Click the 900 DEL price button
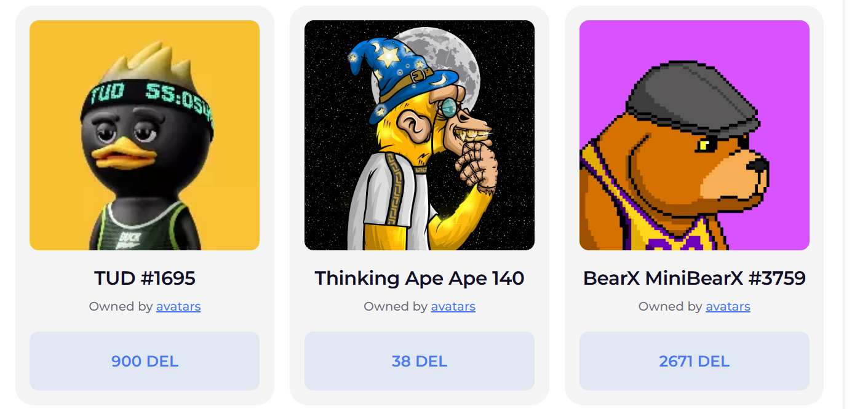The width and height of the screenshot is (868, 409). (x=145, y=361)
